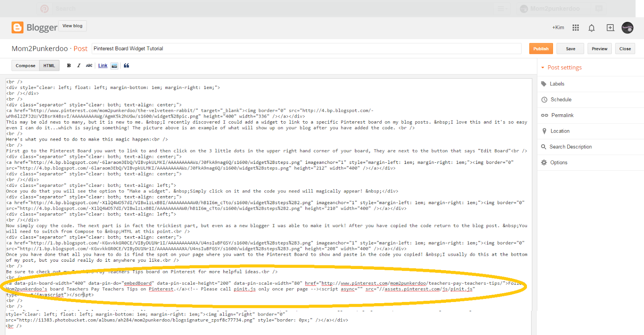
Task: Click the Blogger logo icon
Action: (17, 27)
